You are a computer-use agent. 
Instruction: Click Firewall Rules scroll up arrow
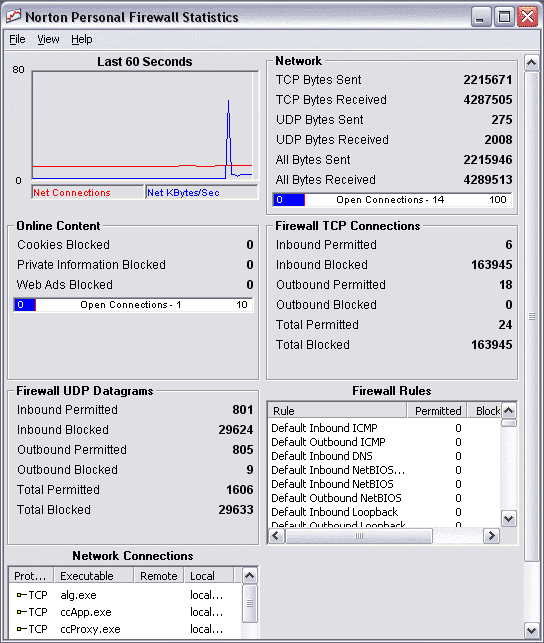pyautogui.click(x=509, y=410)
